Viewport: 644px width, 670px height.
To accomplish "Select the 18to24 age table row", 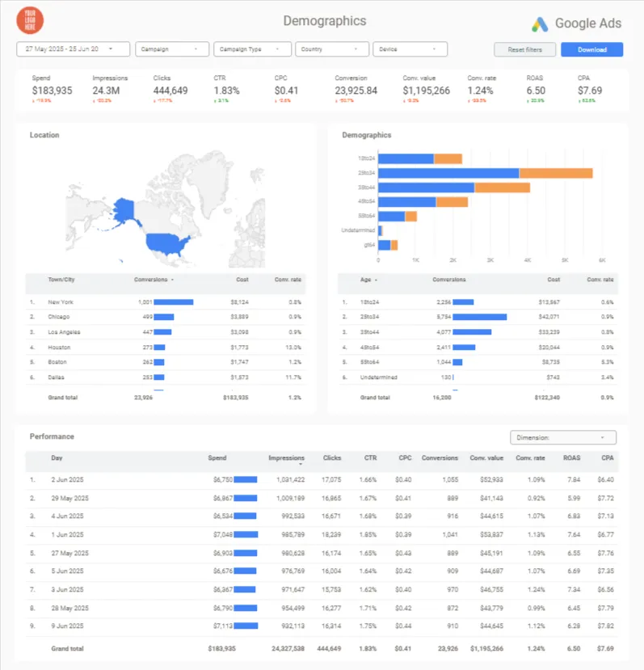I will pyautogui.click(x=478, y=302).
